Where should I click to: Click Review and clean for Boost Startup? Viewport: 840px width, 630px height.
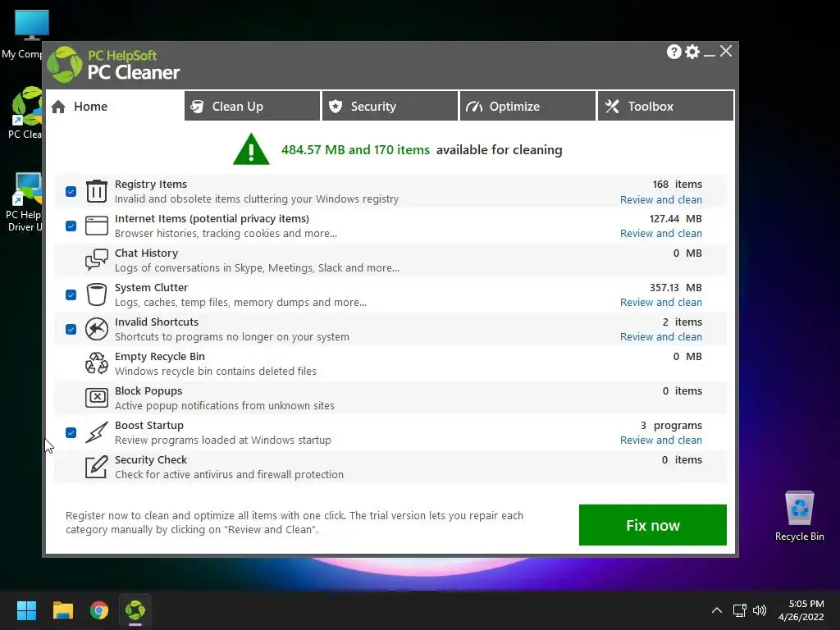point(661,441)
